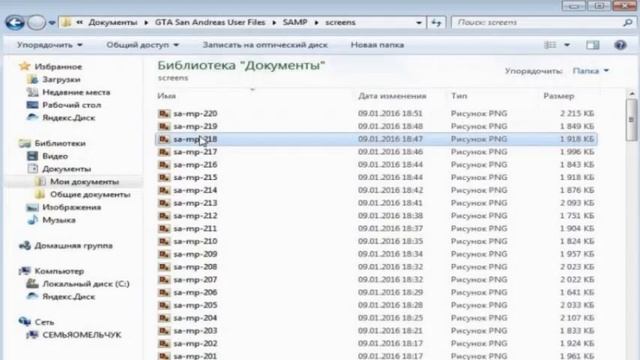This screenshot has height=360, width=640.
Task: Sort by the Размер column header
Action: pyautogui.click(x=559, y=96)
